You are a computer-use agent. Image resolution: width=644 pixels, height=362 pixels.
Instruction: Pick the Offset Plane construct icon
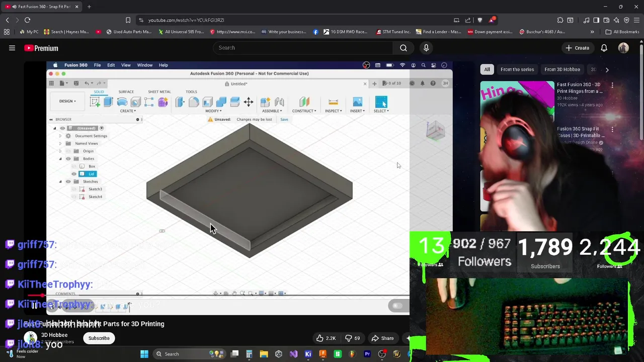304,102
